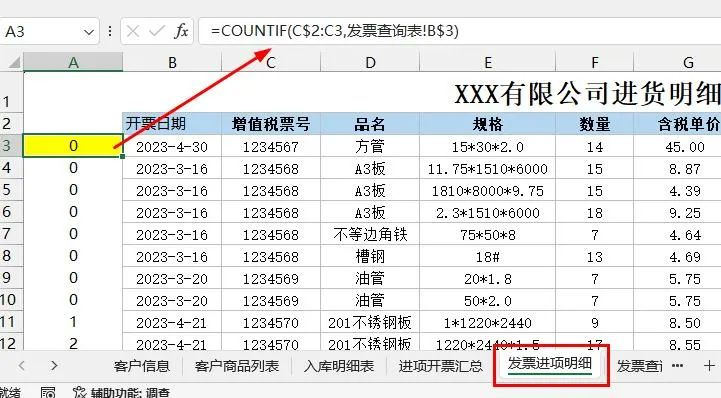
Task: Select column E header
Action: coord(488,62)
